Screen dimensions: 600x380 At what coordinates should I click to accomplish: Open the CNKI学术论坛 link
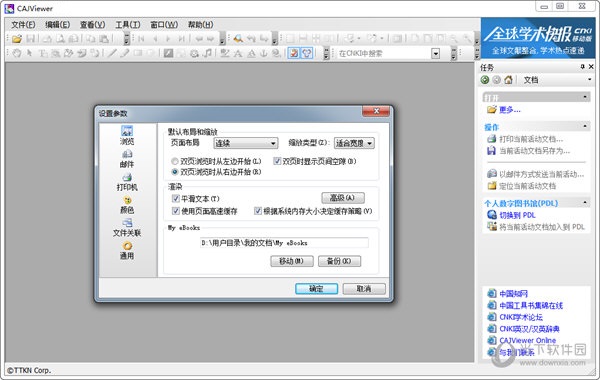[521, 317]
